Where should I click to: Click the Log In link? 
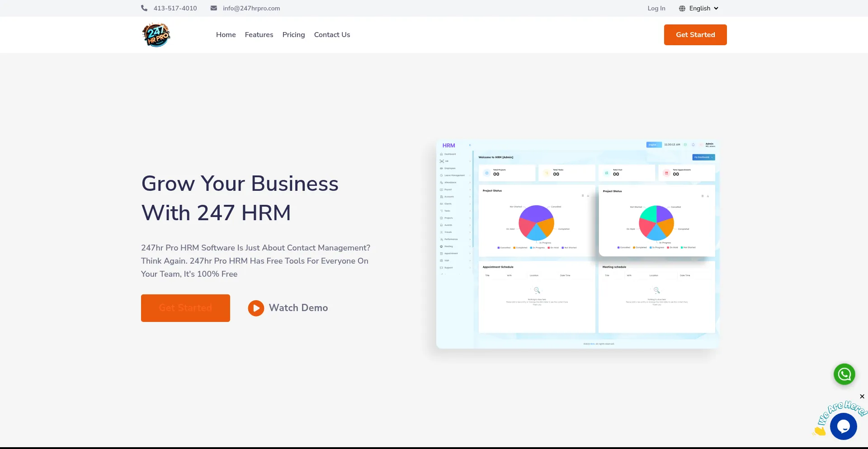pyautogui.click(x=656, y=9)
